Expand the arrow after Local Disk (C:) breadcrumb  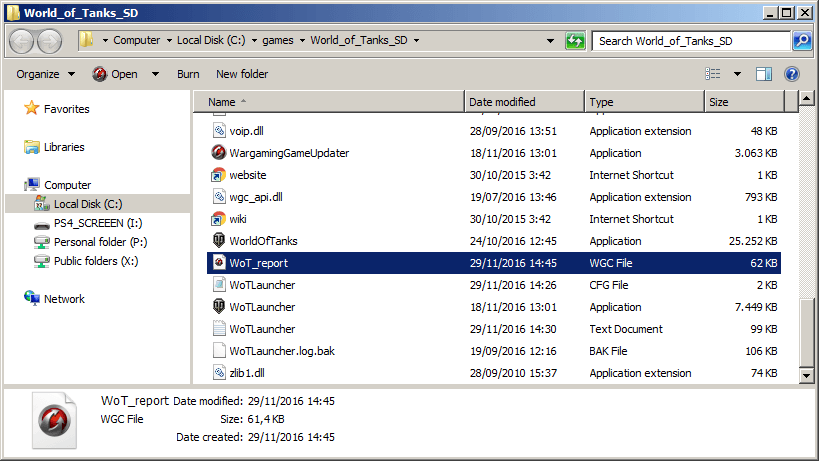[x=254, y=41]
